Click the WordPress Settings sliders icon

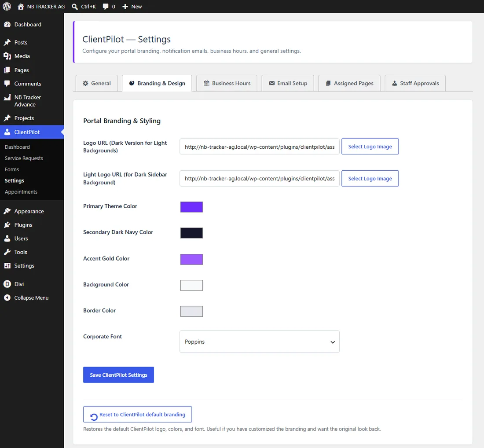pos(7,265)
